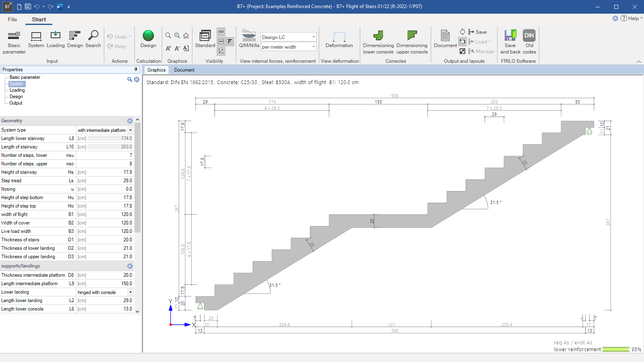Screen dimensions: 644x362
Task: Open graphics font settings red A icon
Action: click(186, 48)
